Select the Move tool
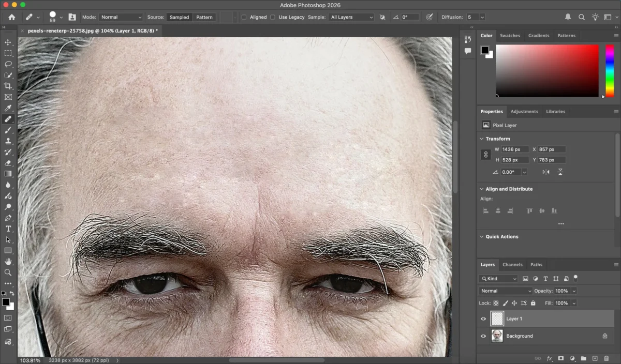Image resolution: width=621 pixels, height=364 pixels. coord(8,42)
